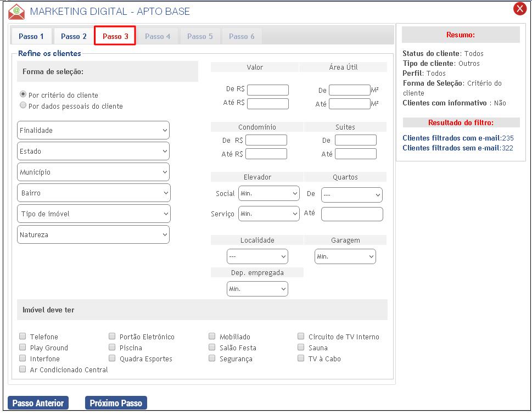Open the Localidade dropdown
532x414 pixels.
coord(257,256)
